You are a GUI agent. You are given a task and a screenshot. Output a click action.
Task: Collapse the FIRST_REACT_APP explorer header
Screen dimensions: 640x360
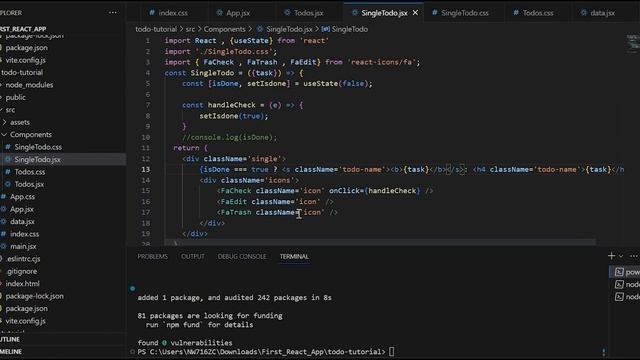[23, 29]
